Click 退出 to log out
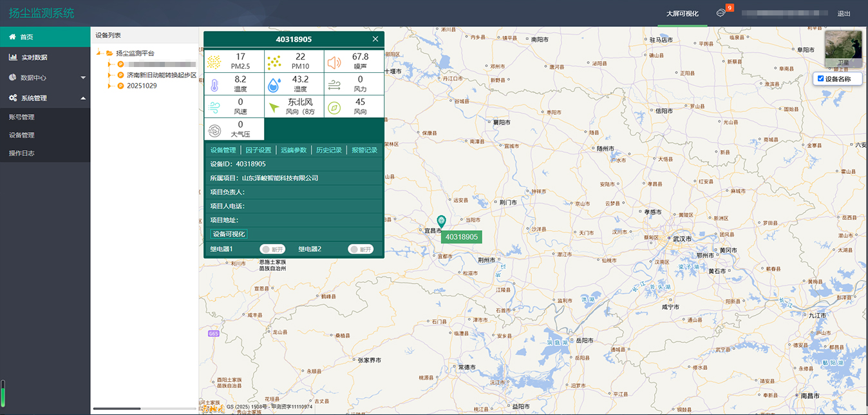Viewport: 868px width, 415px height. (x=844, y=14)
